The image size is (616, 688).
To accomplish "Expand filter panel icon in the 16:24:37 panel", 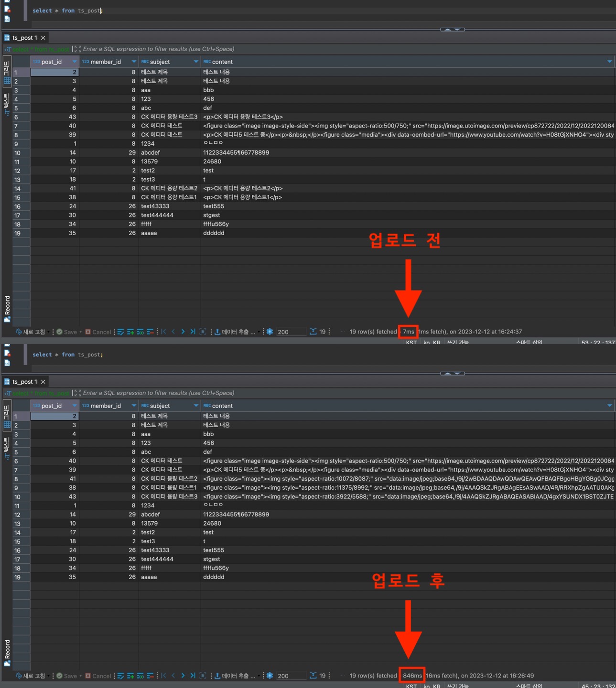I will coord(77,49).
